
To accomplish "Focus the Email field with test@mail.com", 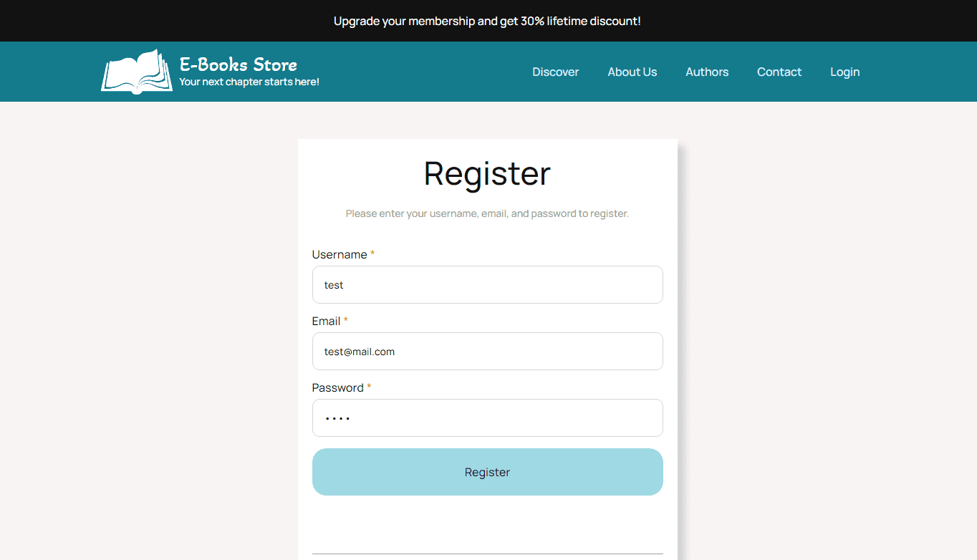I will (x=487, y=352).
